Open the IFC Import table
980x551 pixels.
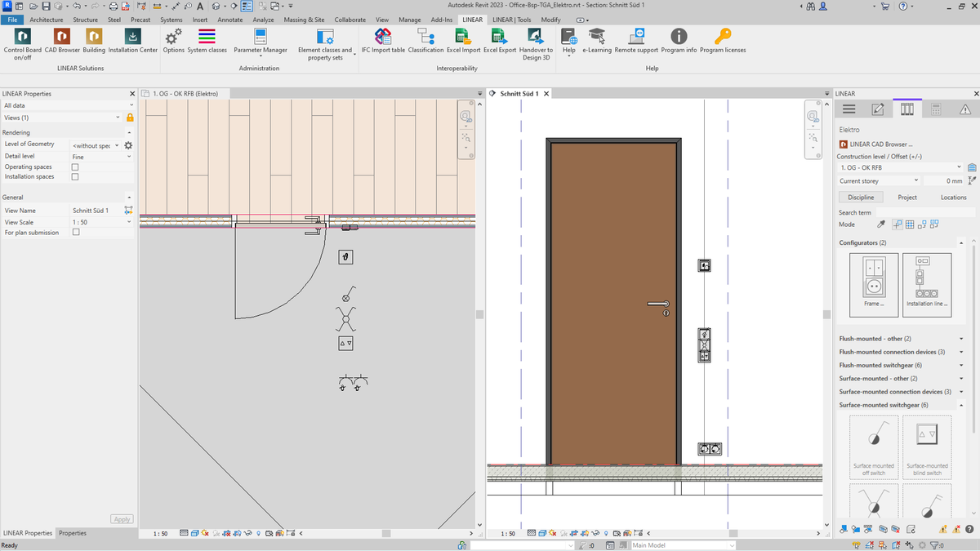click(x=382, y=37)
